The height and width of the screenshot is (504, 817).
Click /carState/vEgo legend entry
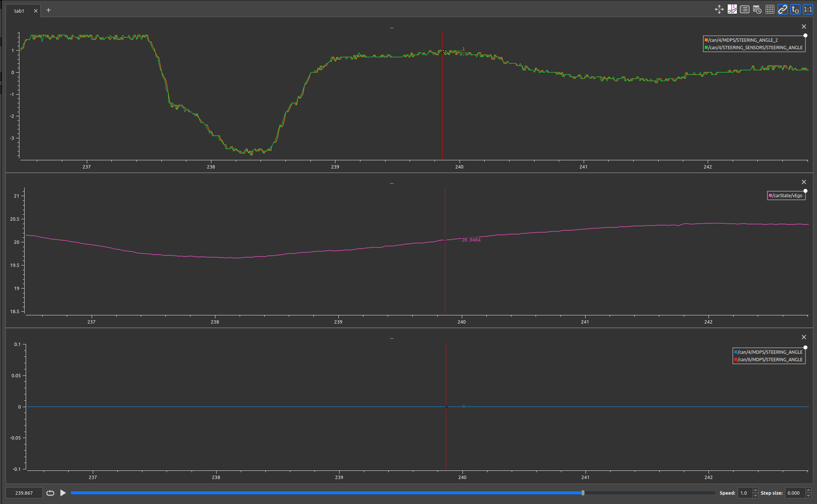point(787,196)
